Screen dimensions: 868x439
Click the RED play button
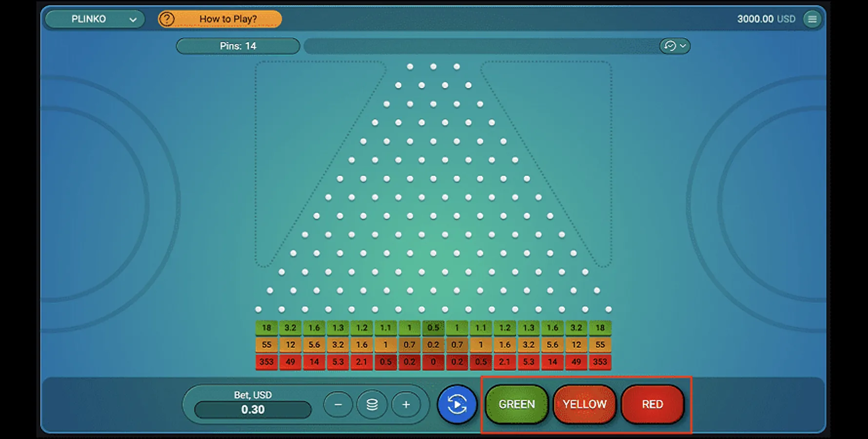click(652, 404)
